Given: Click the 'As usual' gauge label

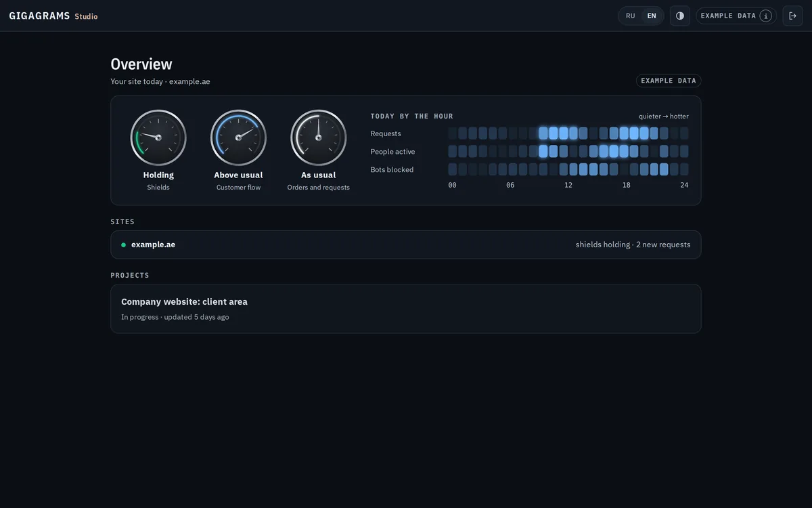Looking at the screenshot, I should pyautogui.click(x=319, y=175).
